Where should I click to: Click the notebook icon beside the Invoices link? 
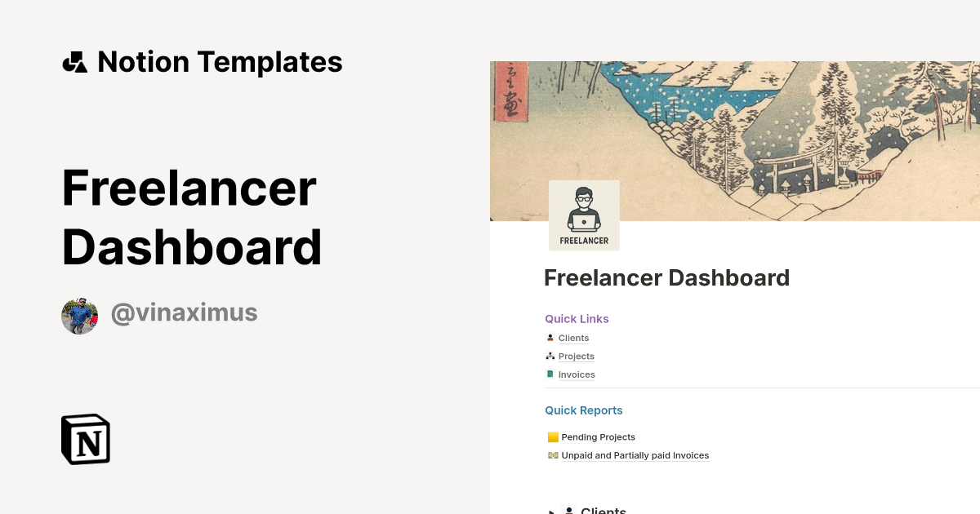point(550,374)
